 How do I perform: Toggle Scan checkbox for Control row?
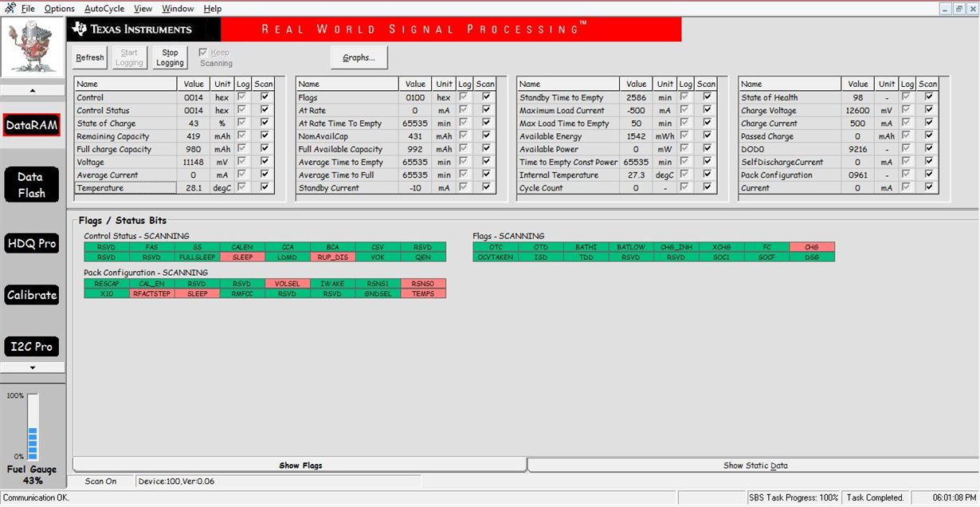pyautogui.click(x=264, y=97)
